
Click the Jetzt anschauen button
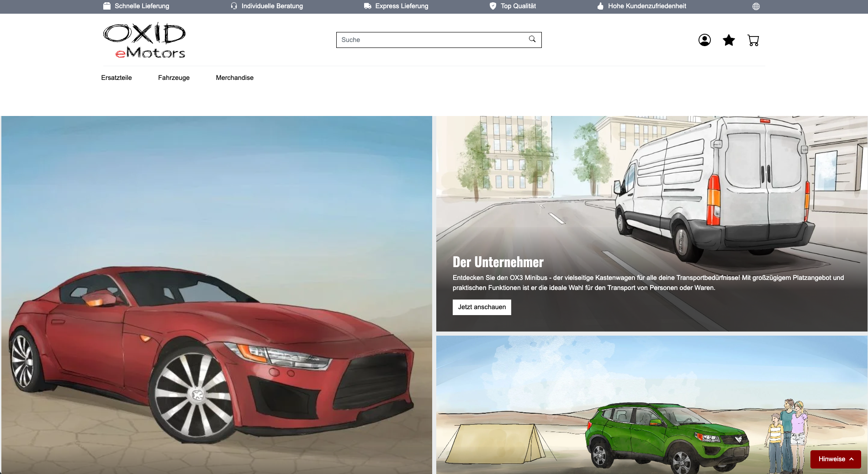[482, 307]
